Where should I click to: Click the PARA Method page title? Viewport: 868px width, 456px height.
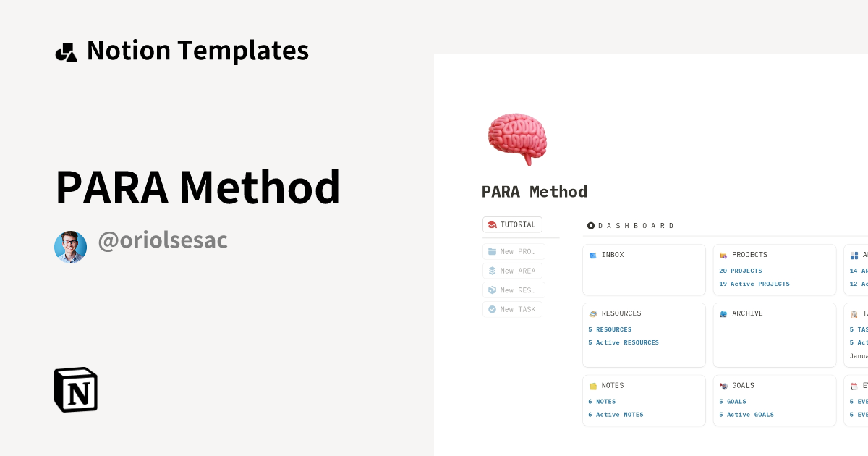coord(535,192)
